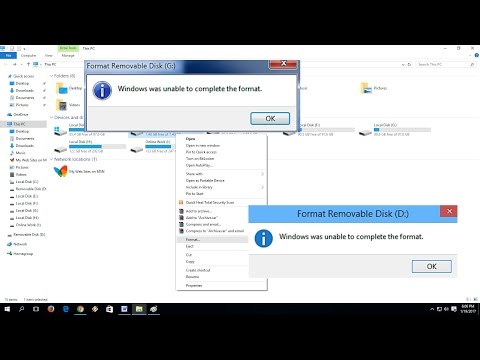Select Local Disk (E:) in navigation tree
The image size is (480, 360).
pos(27,196)
